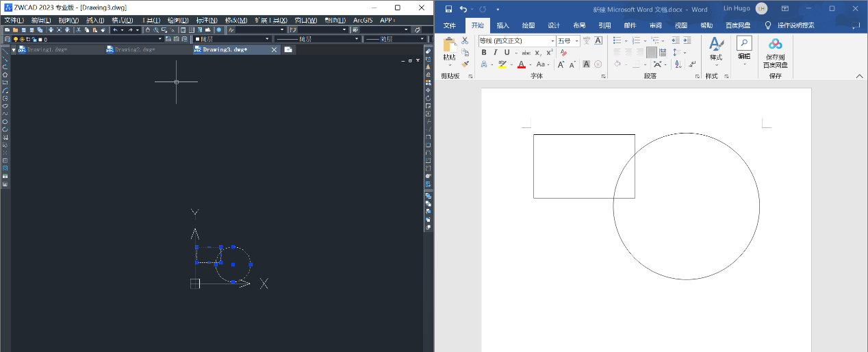Open the Word font size dropdown 五号
This screenshot has width=868, height=352.
pos(577,41)
